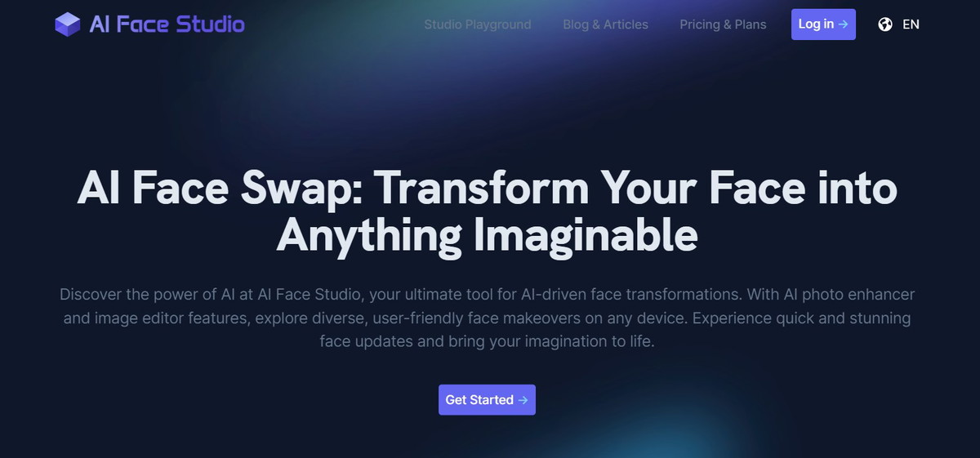Click the Log in button
The height and width of the screenshot is (458, 980).
tap(823, 24)
